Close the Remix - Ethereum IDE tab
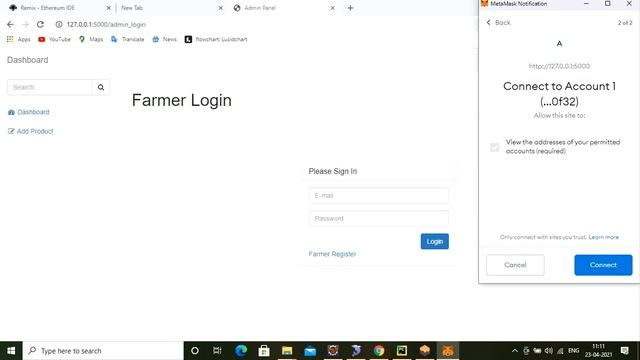Screen dimensions: 640x360 click(x=109, y=8)
